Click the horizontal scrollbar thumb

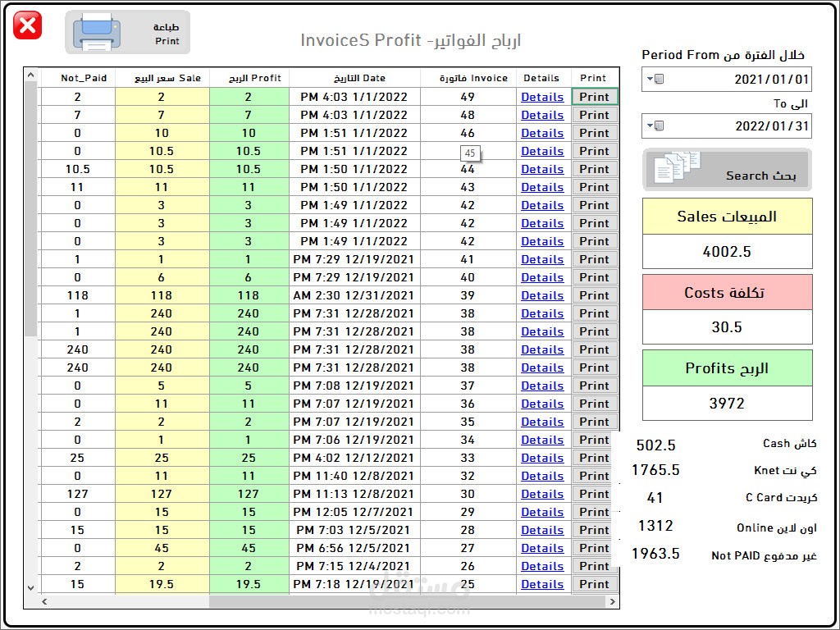tap(407, 601)
